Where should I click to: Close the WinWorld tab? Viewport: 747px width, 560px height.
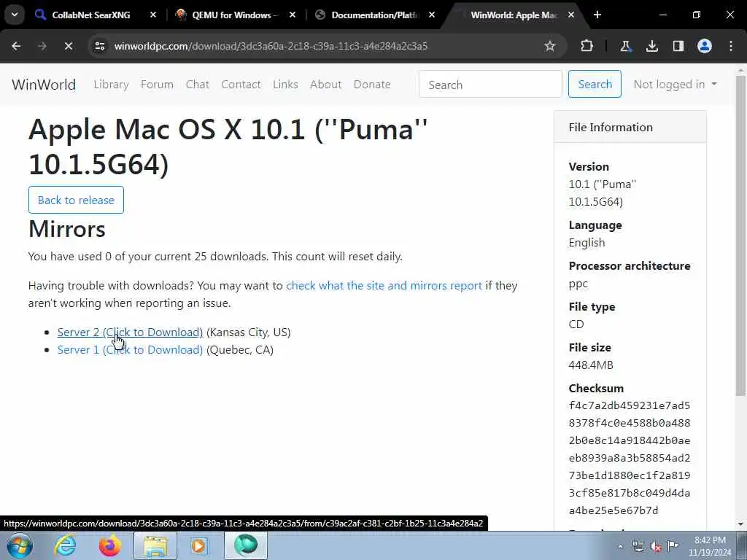(571, 15)
